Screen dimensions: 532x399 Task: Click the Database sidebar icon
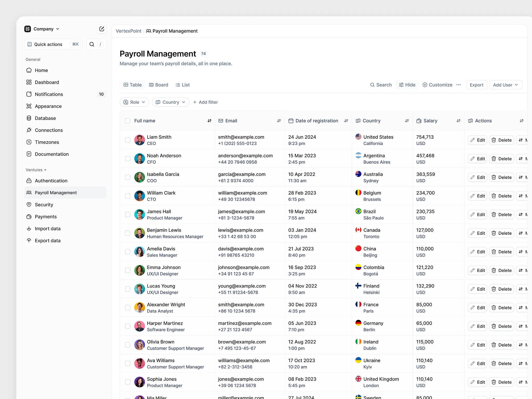pyautogui.click(x=29, y=118)
